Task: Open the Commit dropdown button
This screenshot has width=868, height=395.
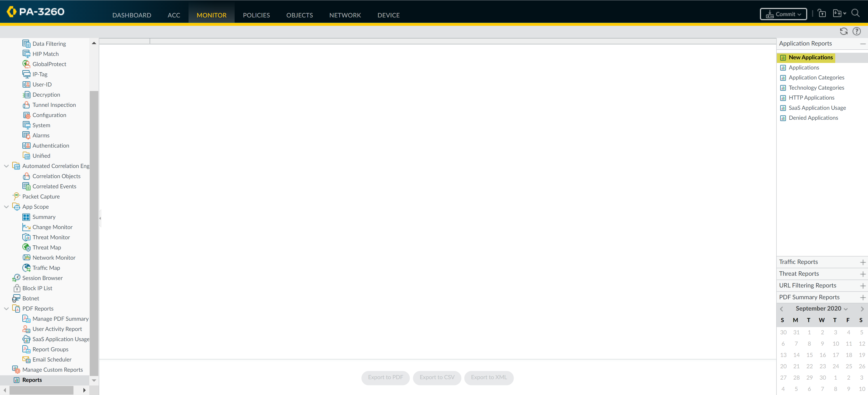Action: (783, 14)
